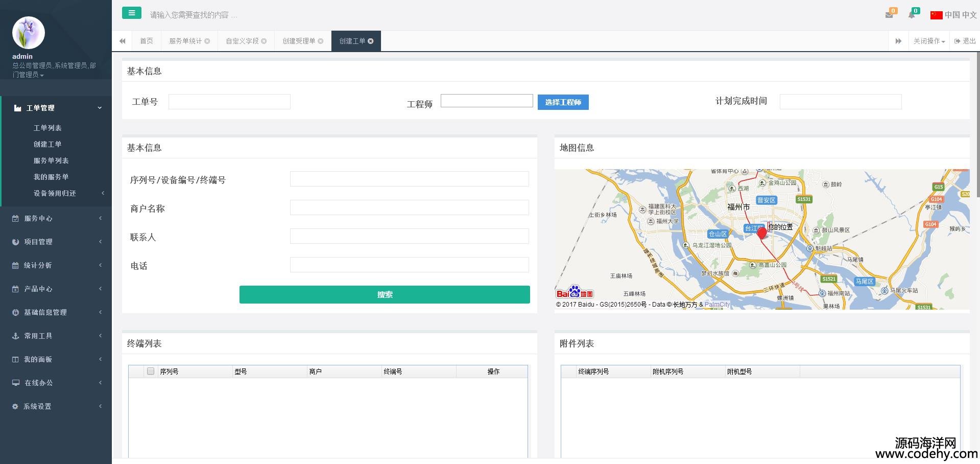Click the 计划完成时间 input field
This screenshot has height=464, width=980.
click(841, 102)
